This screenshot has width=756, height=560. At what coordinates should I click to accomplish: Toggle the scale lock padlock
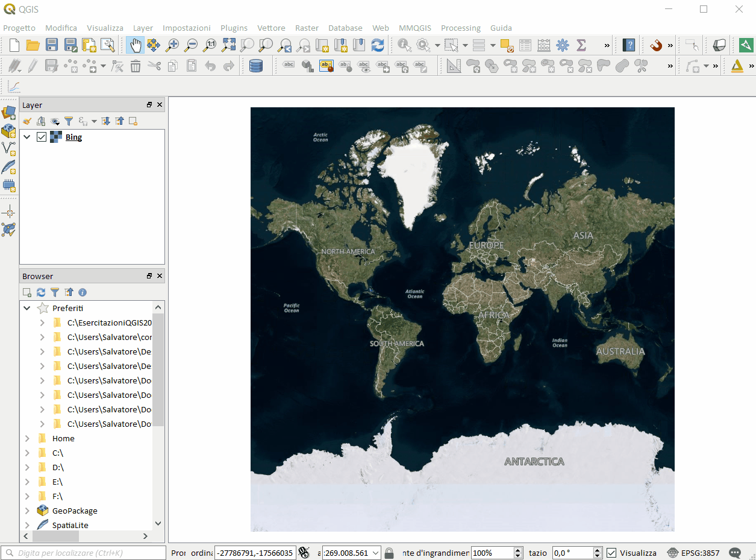(x=389, y=553)
